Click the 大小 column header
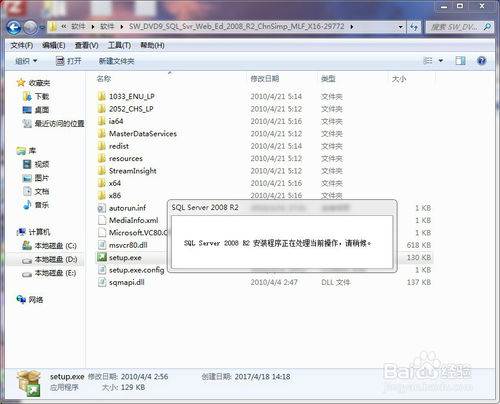This screenshot has height=404, width=500. point(399,79)
